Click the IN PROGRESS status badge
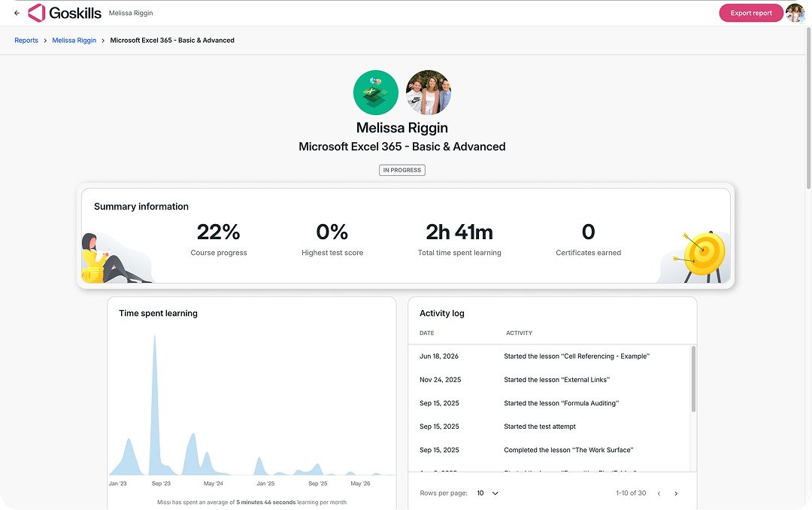Image resolution: width=812 pixels, height=510 pixels. tap(401, 170)
